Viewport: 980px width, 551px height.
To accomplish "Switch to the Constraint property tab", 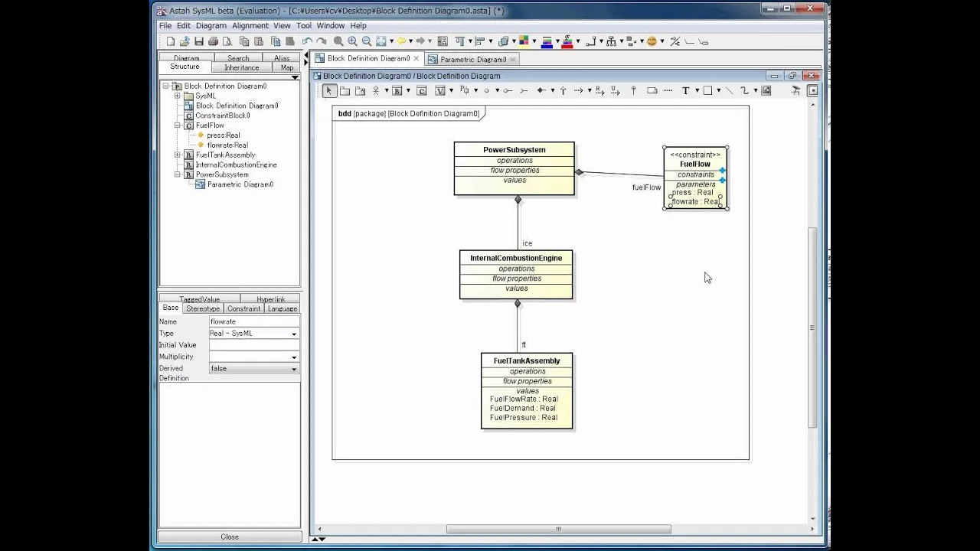I will 243,308.
